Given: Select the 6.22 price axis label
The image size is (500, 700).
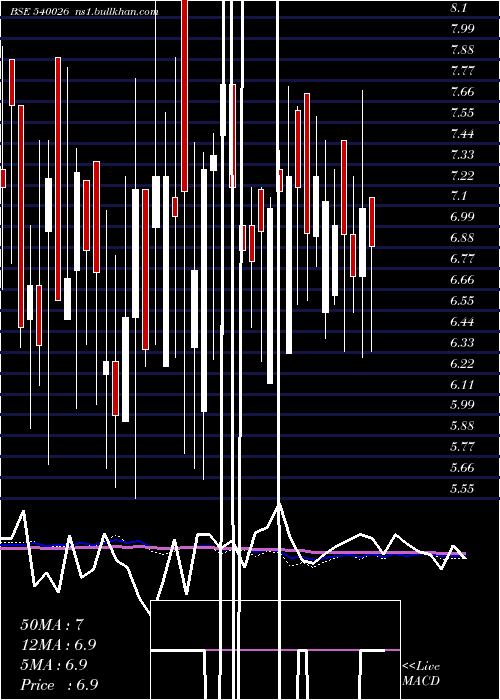Looking at the screenshot, I should pyautogui.click(x=462, y=363).
